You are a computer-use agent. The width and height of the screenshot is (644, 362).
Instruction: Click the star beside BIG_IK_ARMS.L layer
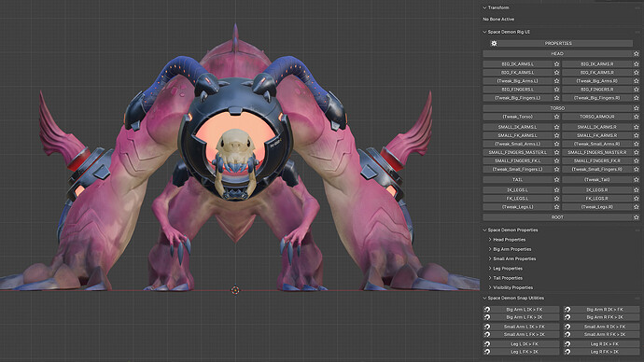coord(556,64)
